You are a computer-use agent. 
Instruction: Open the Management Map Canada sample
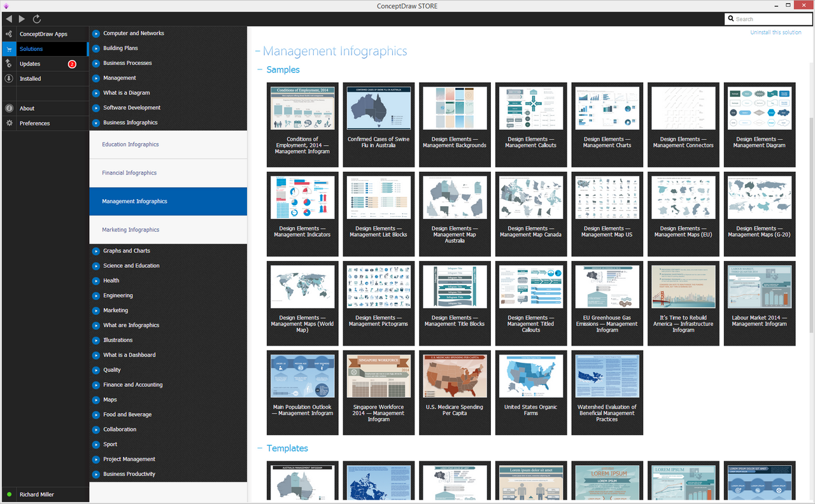531,214
